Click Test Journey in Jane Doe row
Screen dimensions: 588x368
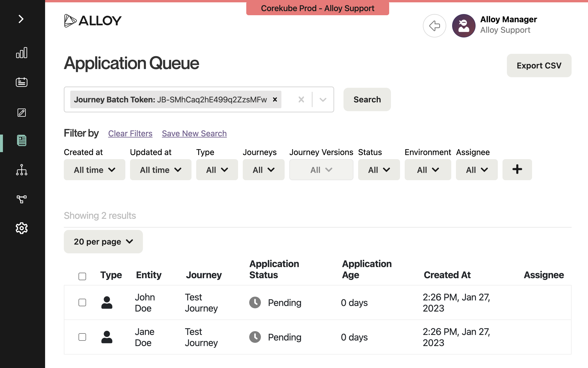tap(201, 337)
